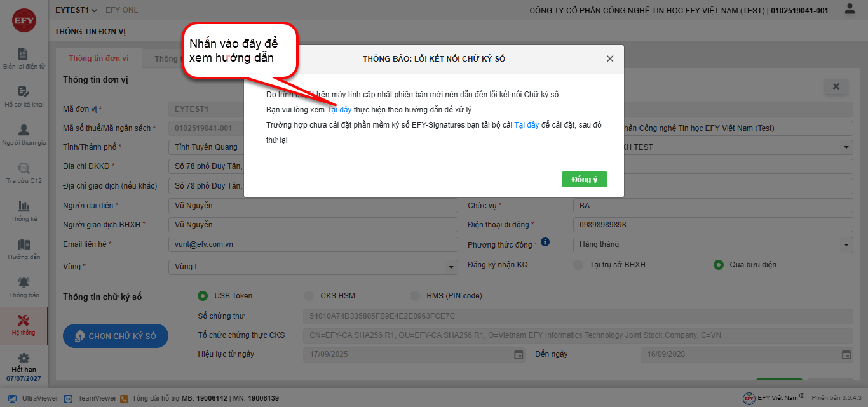This screenshot has height=407, width=868.
Task: Select USB Token radio option
Action: [x=203, y=295]
